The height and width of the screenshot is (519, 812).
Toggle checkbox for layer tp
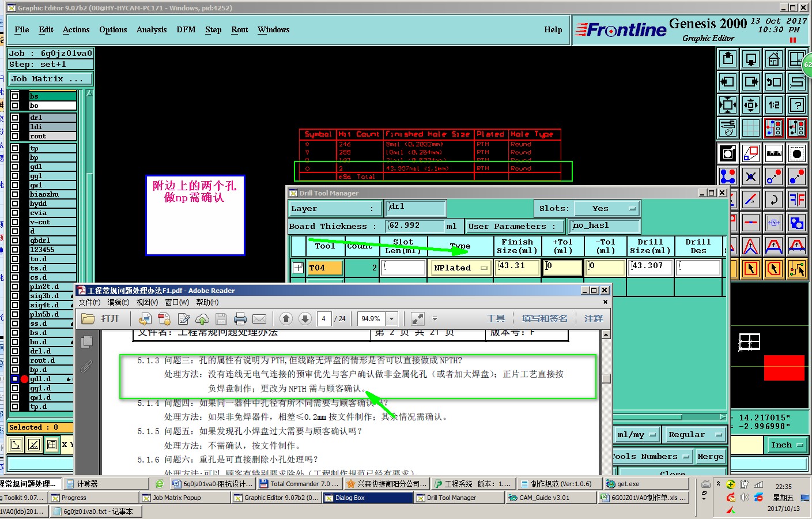(x=16, y=148)
